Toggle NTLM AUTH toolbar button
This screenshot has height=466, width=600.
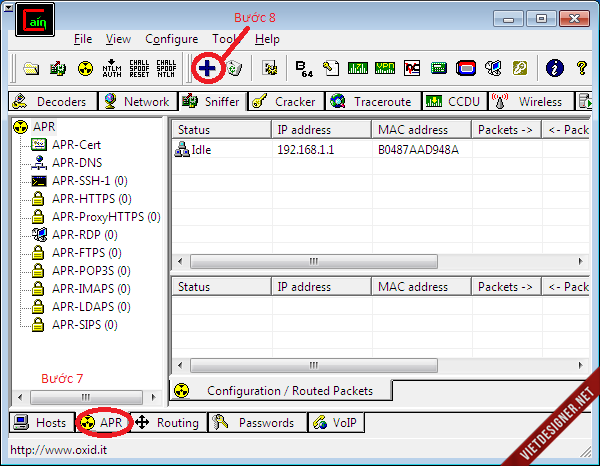[112, 68]
